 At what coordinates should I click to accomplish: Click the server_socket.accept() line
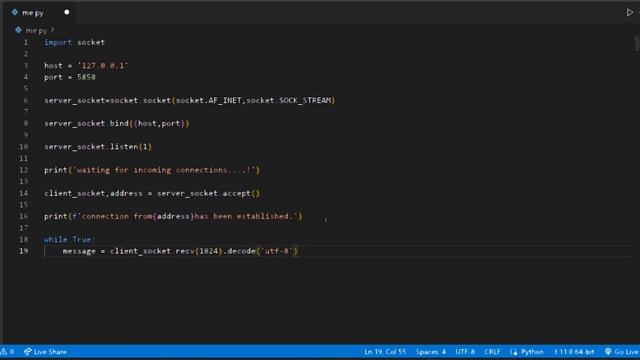(x=152, y=193)
